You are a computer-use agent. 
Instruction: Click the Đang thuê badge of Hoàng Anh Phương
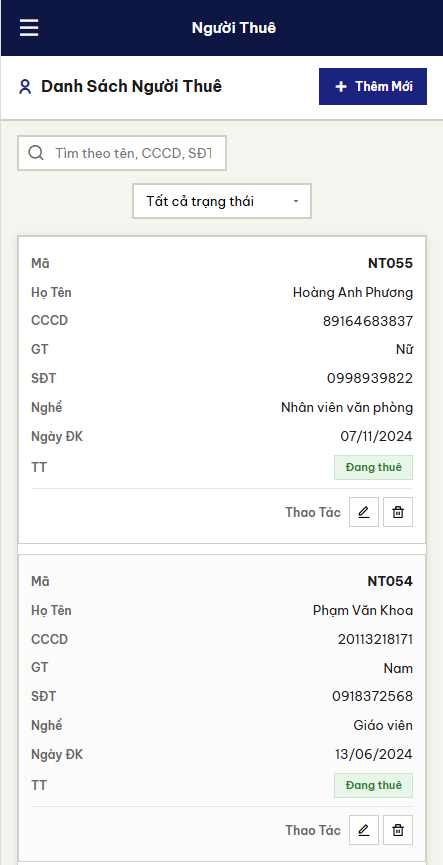pyautogui.click(x=373, y=467)
